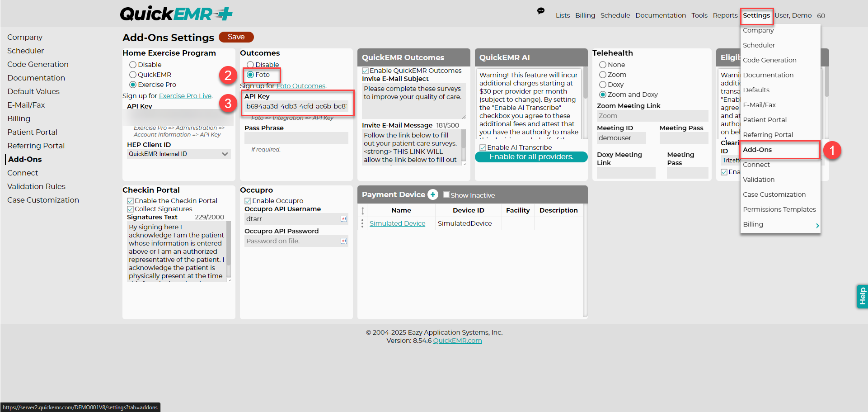The width and height of the screenshot is (868, 412).
Task: Open the User, Demo account menu
Action: coord(793,15)
